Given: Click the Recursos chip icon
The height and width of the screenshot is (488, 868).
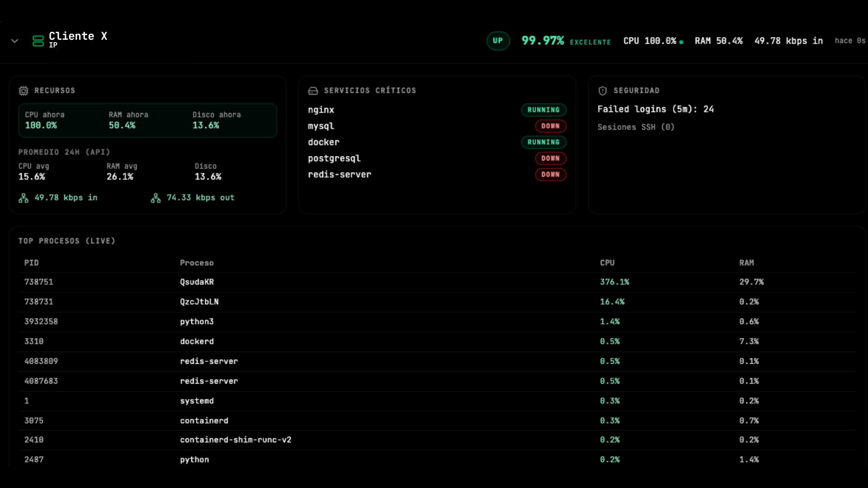Looking at the screenshot, I should pos(24,91).
